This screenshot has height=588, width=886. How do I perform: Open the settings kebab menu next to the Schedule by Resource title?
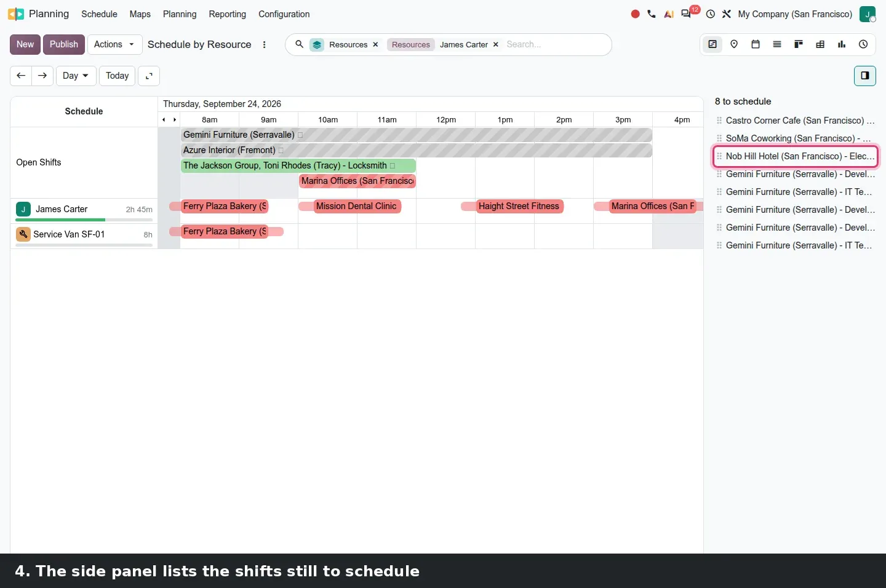point(265,45)
